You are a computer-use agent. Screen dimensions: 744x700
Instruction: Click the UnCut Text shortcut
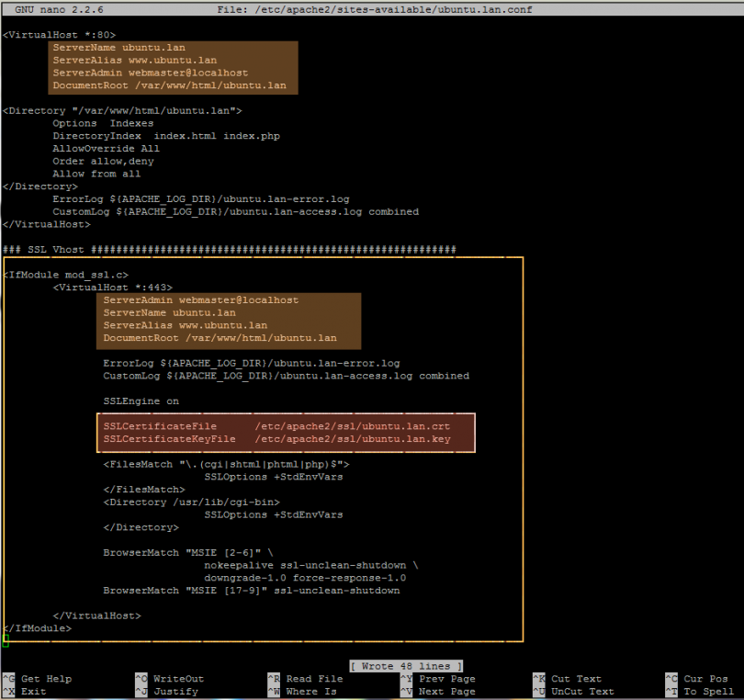(582, 692)
